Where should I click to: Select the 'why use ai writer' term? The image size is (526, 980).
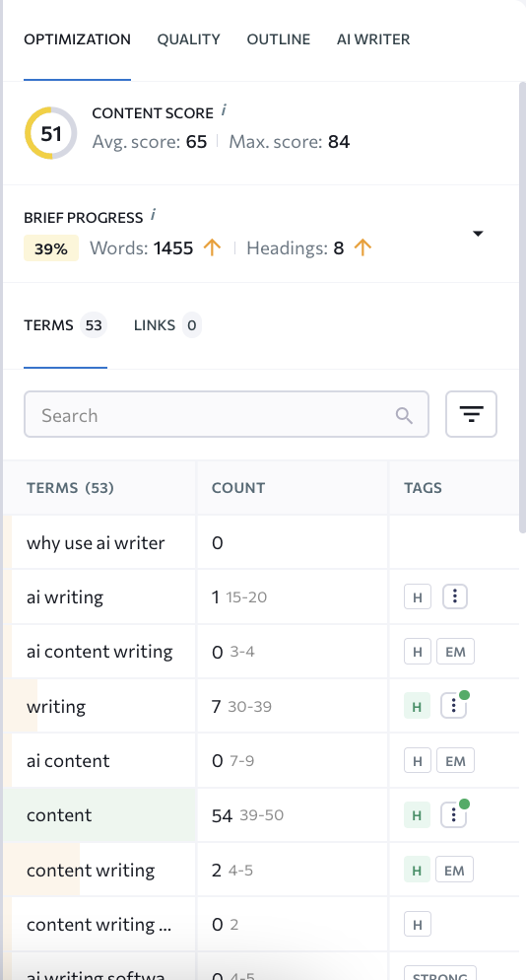[x=96, y=542]
